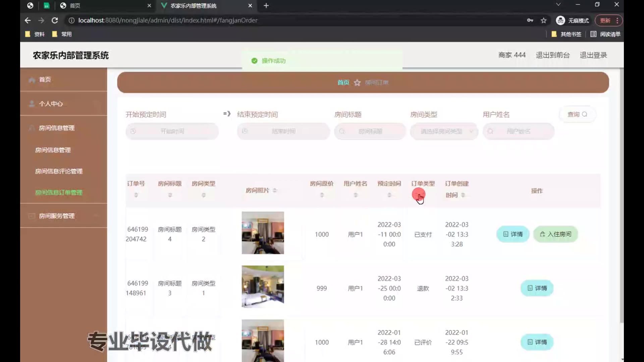Click the browser forward arrow

pos(41,20)
